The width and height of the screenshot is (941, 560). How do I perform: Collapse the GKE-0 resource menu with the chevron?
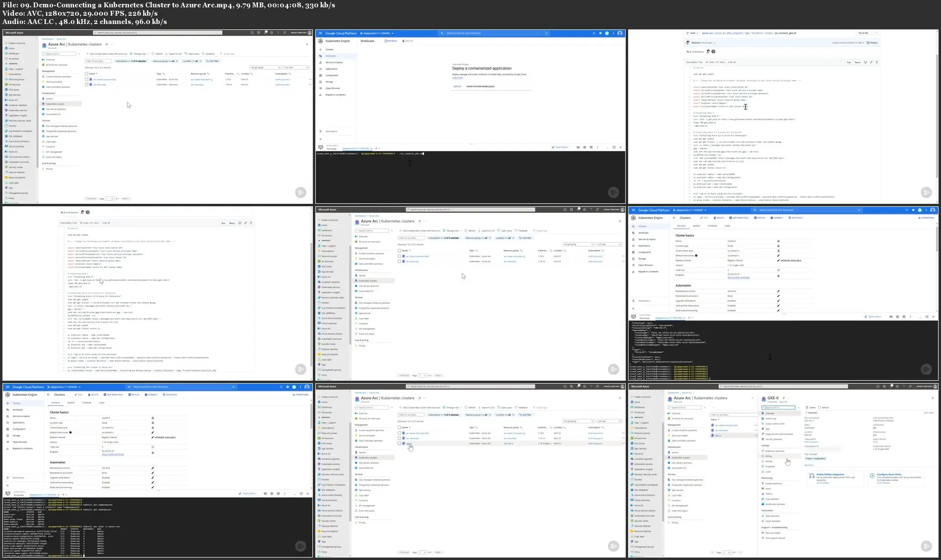(x=799, y=407)
